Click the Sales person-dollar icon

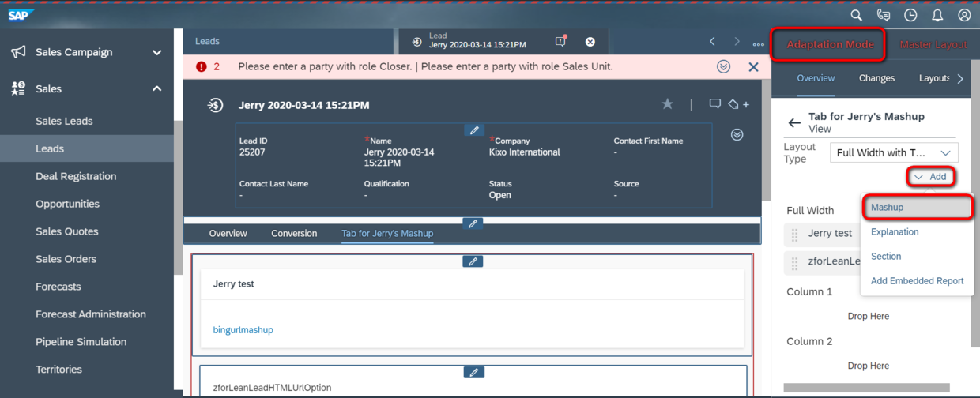(x=18, y=88)
